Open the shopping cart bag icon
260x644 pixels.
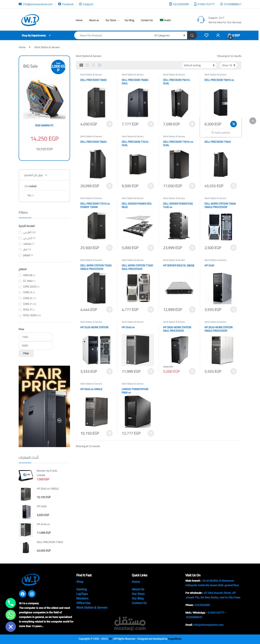coord(229,36)
